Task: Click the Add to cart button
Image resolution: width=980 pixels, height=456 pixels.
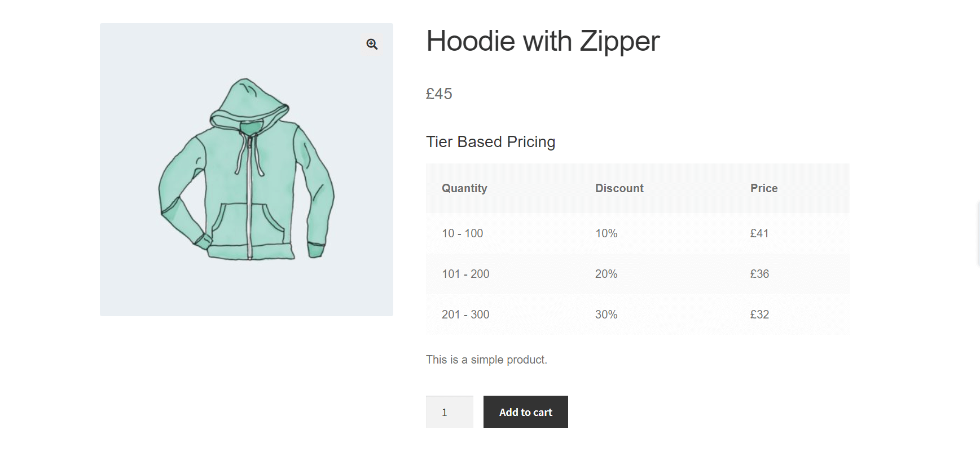Action: pos(525,412)
